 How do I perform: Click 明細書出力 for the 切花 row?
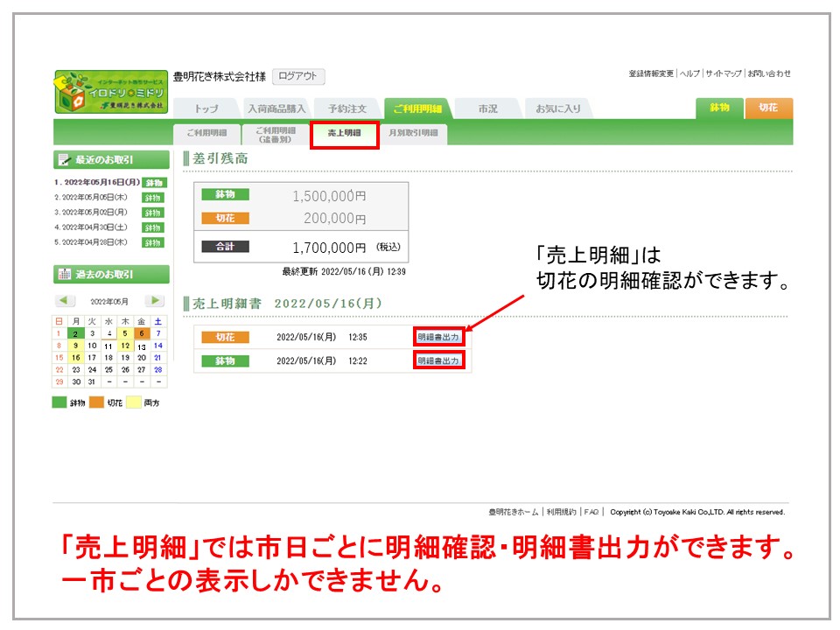[x=438, y=337]
